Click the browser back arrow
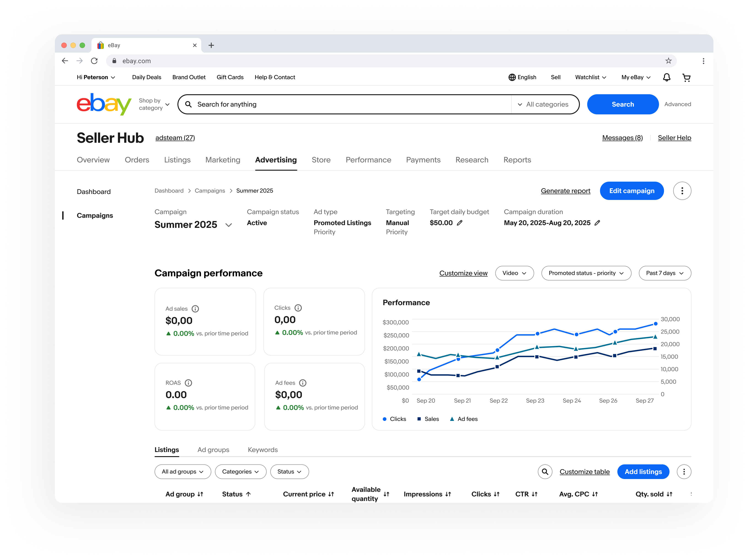 click(65, 61)
